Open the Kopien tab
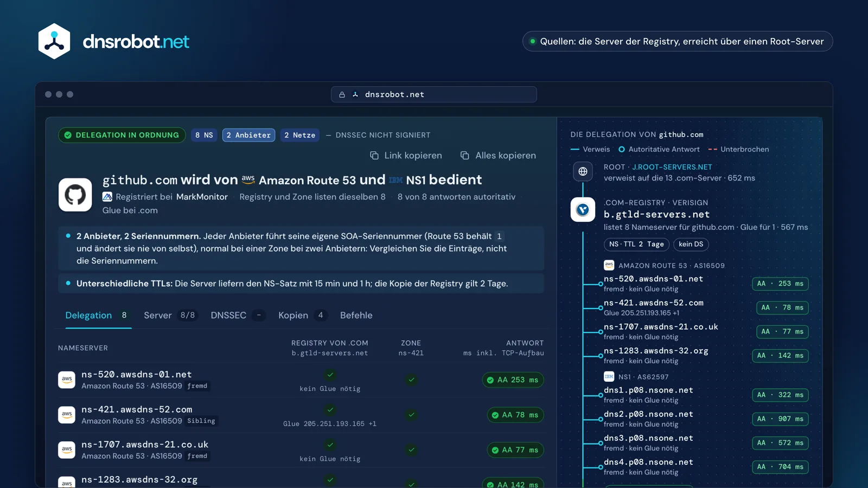The height and width of the screenshot is (488, 868). click(x=303, y=316)
